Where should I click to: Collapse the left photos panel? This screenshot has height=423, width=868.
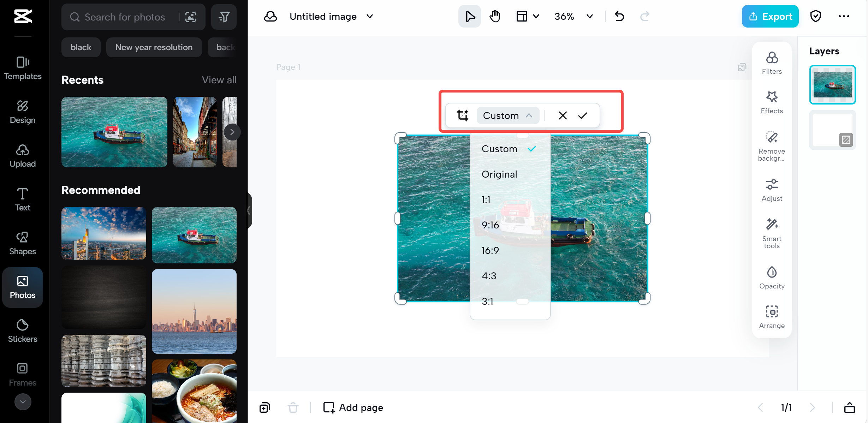[x=249, y=210]
